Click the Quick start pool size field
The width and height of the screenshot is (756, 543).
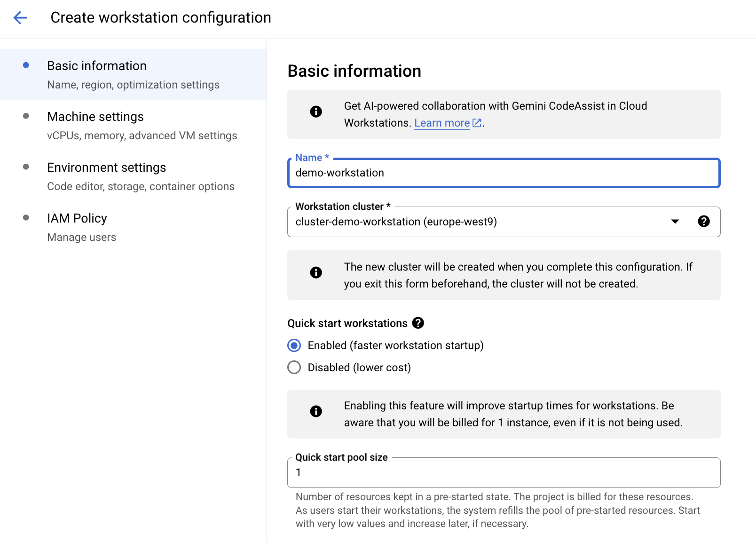click(503, 473)
